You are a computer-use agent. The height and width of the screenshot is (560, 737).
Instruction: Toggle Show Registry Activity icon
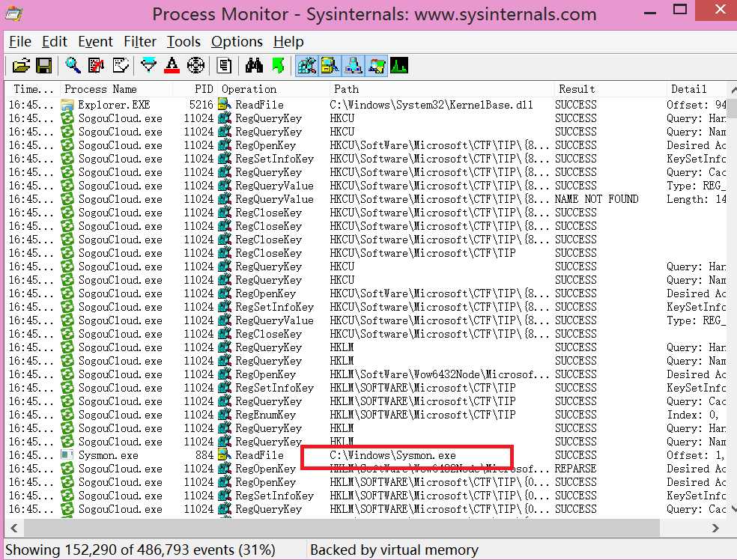coord(307,66)
